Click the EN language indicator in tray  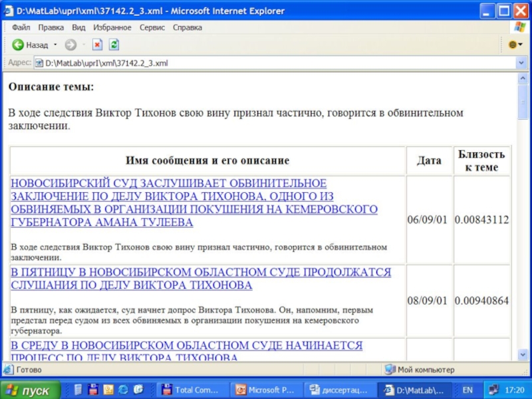(x=467, y=390)
